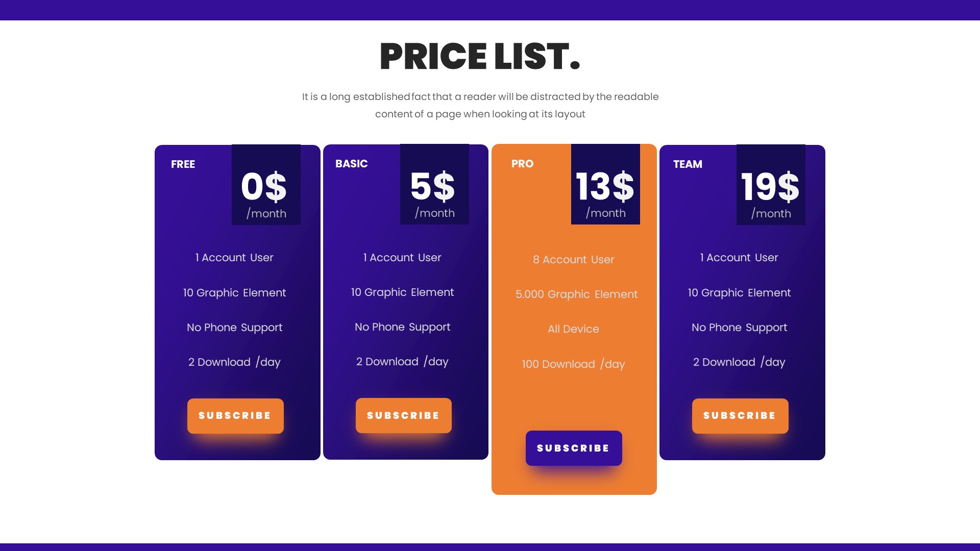Select the BASIC plan header label
The width and height of the screenshot is (980, 551).
(351, 164)
